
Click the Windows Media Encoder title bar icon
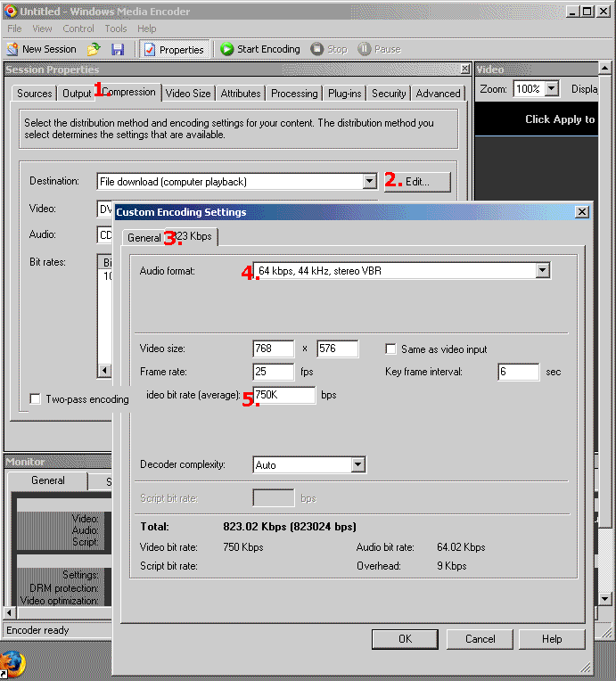11,11
